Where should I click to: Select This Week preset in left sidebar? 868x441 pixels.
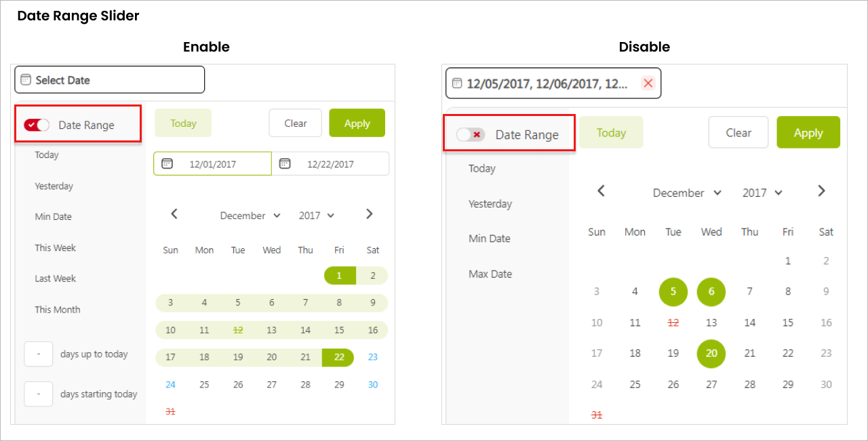56,248
